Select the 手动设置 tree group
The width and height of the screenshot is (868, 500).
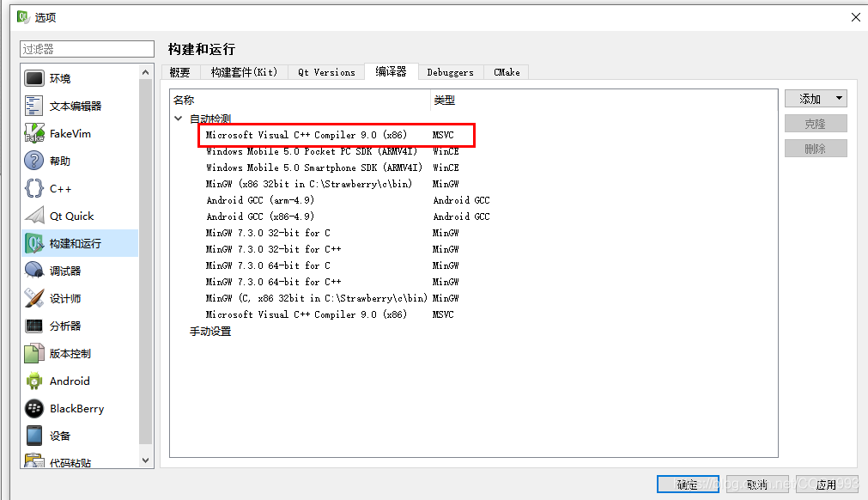point(210,331)
